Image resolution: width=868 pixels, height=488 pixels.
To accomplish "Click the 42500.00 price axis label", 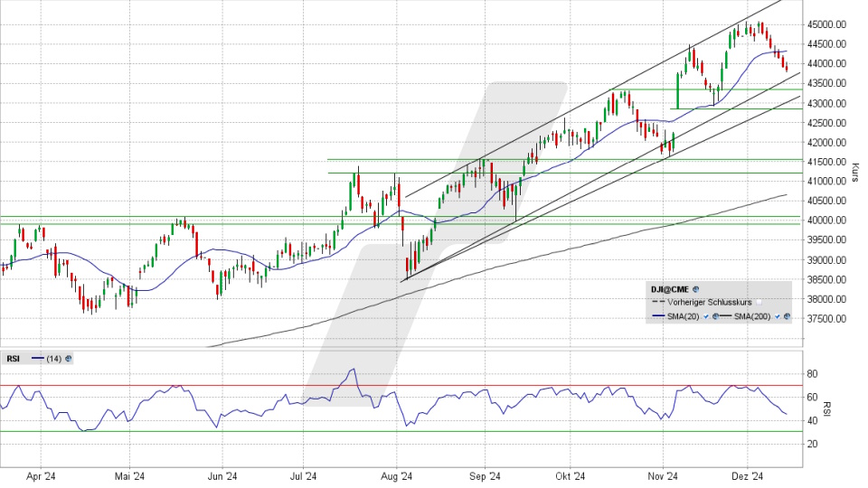I will pos(826,123).
